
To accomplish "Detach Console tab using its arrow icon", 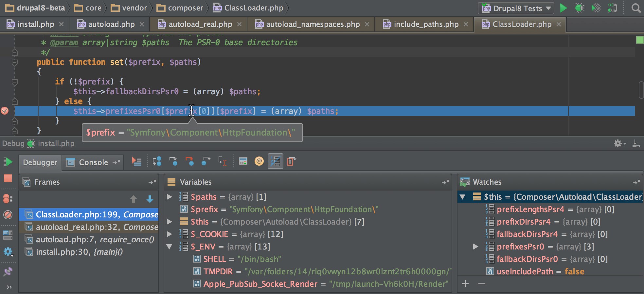I will tap(116, 162).
